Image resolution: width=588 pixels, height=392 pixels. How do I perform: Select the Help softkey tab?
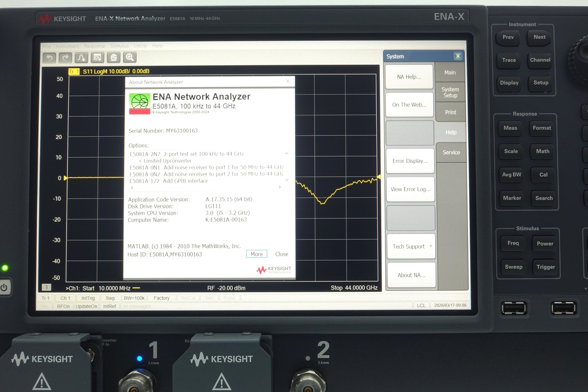tap(451, 132)
